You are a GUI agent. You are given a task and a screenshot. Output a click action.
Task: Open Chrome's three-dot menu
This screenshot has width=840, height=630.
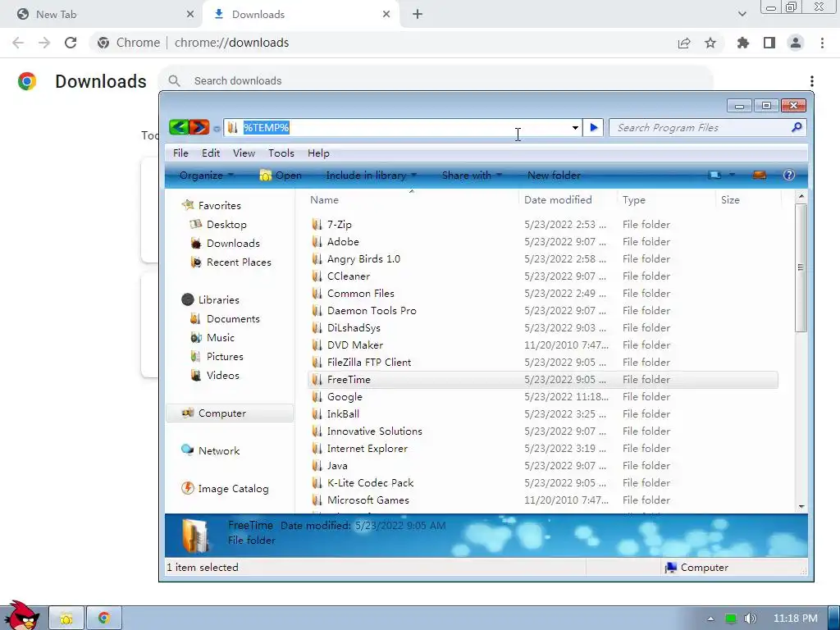point(822,43)
